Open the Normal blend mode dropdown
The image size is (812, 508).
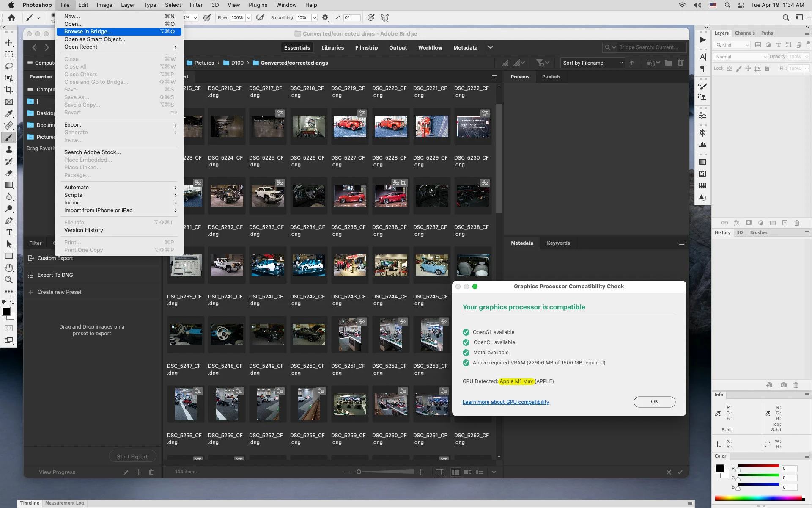(x=740, y=57)
